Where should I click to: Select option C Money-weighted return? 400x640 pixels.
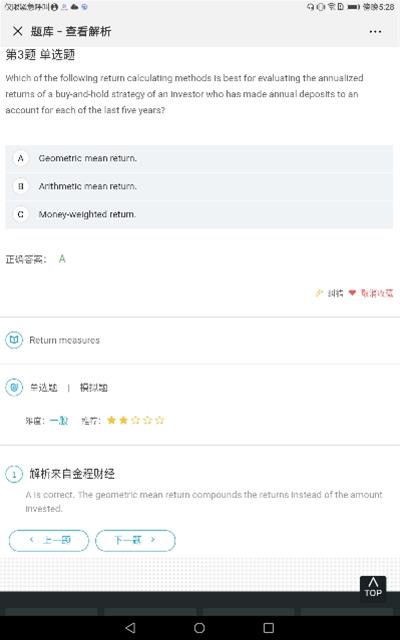tap(199, 214)
